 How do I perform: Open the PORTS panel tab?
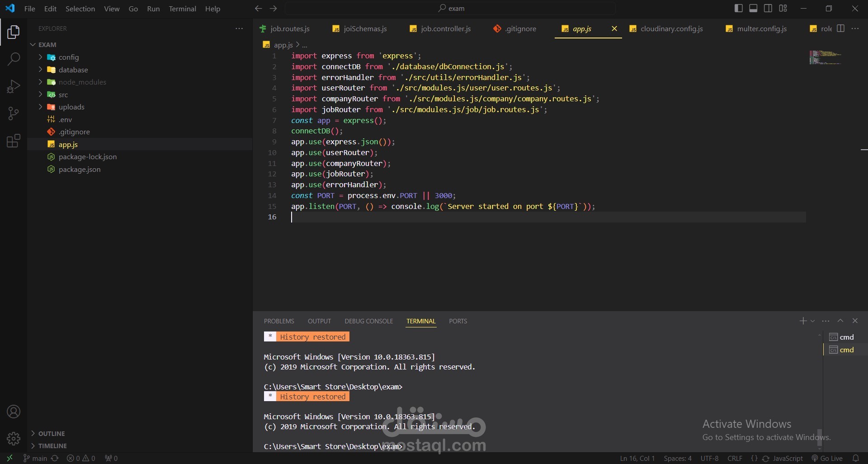(458, 321)
